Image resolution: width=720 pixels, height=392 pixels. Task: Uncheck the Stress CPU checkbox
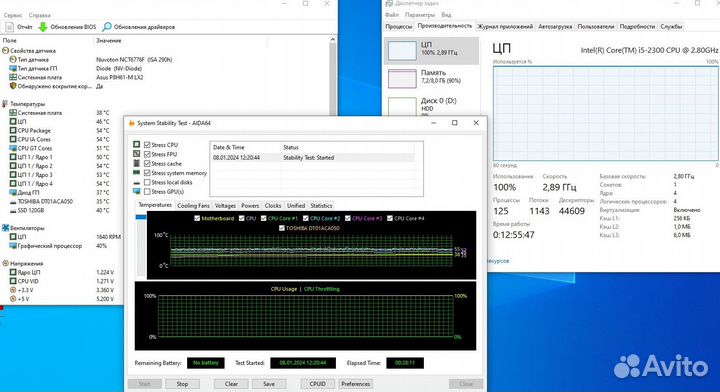147,145
